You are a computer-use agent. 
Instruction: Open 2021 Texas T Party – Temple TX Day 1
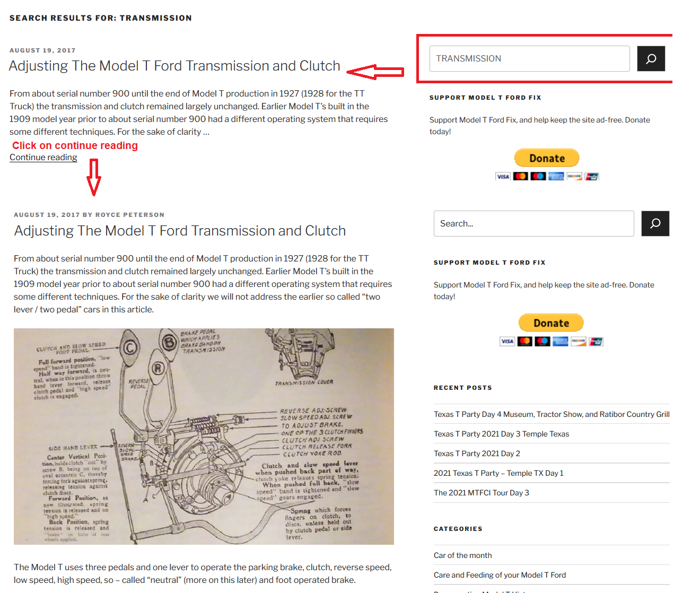[498, 473]
